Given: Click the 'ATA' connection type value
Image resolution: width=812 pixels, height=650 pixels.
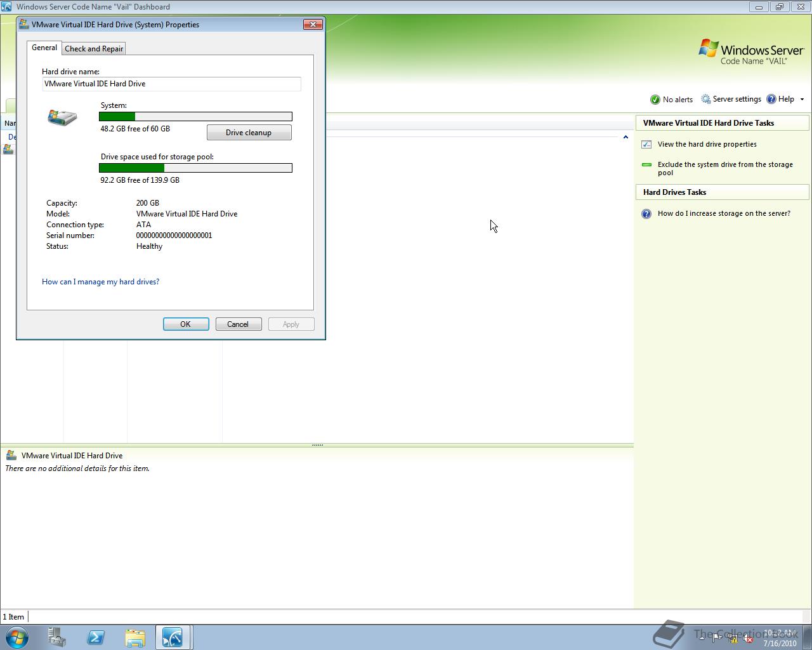Looking at the screenshot, I should tap(143, 225).
